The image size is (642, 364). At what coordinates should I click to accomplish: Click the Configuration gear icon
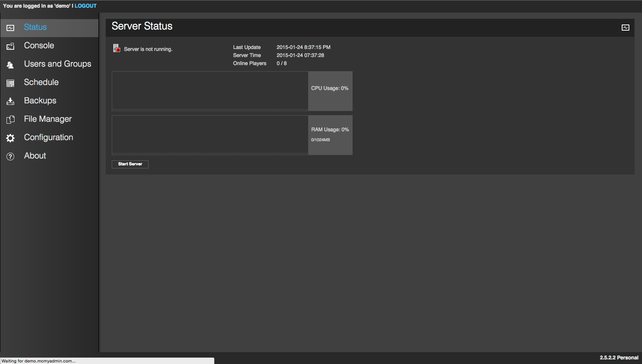click(x=10, y=137)
